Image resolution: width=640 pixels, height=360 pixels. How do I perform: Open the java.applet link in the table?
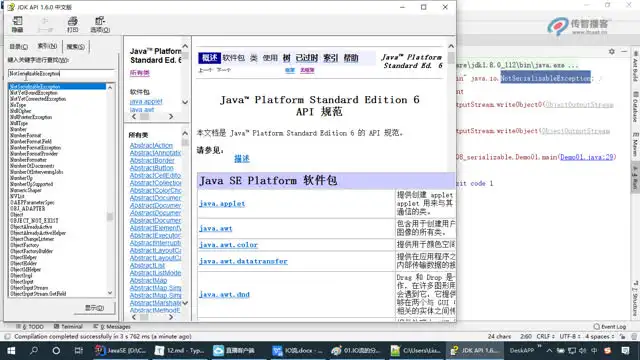click(222, 203)
